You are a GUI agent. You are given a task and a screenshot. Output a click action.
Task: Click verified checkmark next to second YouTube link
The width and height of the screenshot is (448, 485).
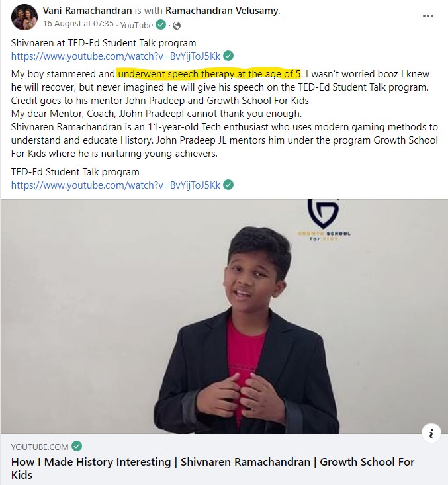click(228, 185)
